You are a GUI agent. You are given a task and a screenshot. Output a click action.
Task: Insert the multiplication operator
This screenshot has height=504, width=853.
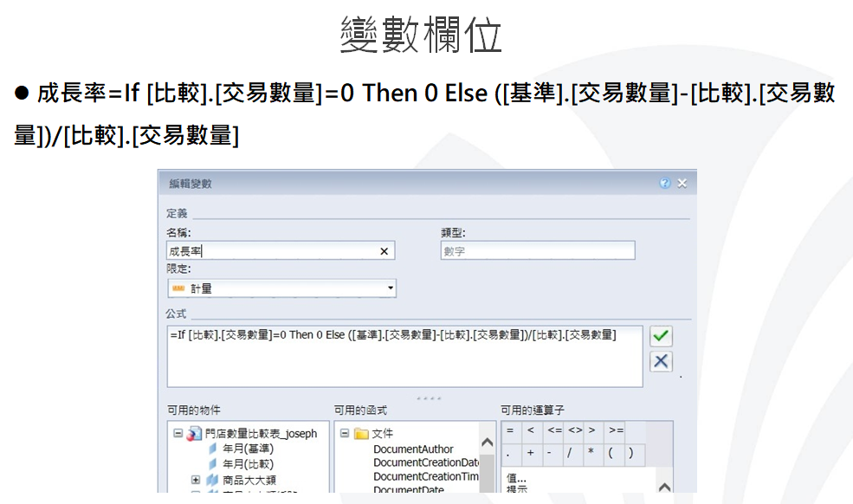click(591, 453)
